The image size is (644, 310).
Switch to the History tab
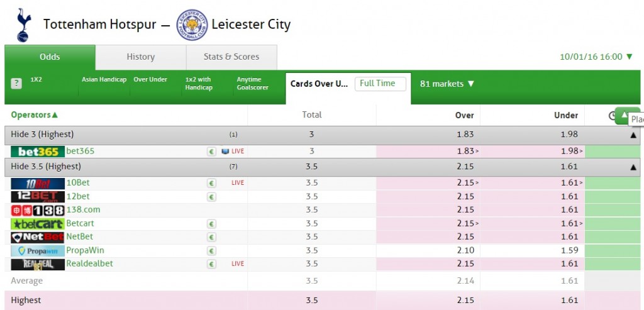[140, 57]
